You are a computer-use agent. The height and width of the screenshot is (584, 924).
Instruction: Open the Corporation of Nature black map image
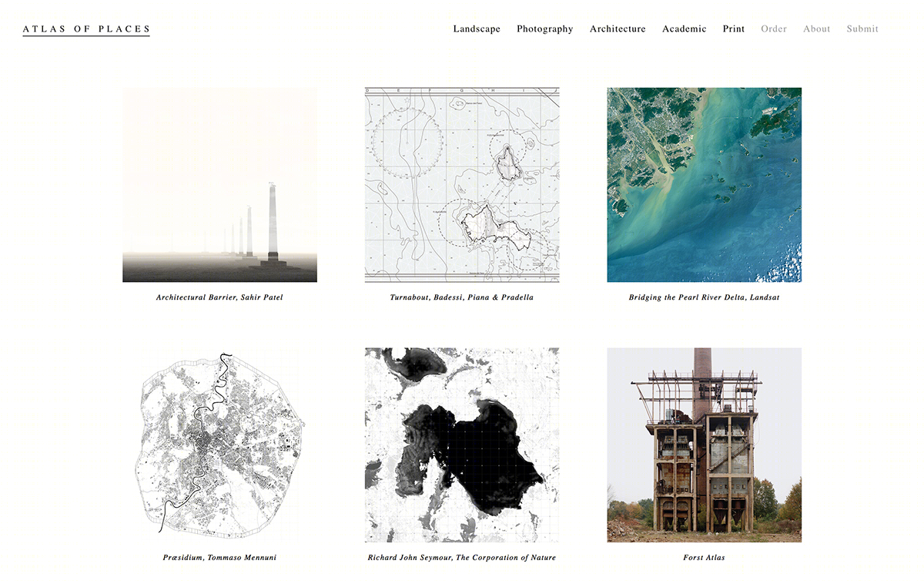click(x=462, y=445)
